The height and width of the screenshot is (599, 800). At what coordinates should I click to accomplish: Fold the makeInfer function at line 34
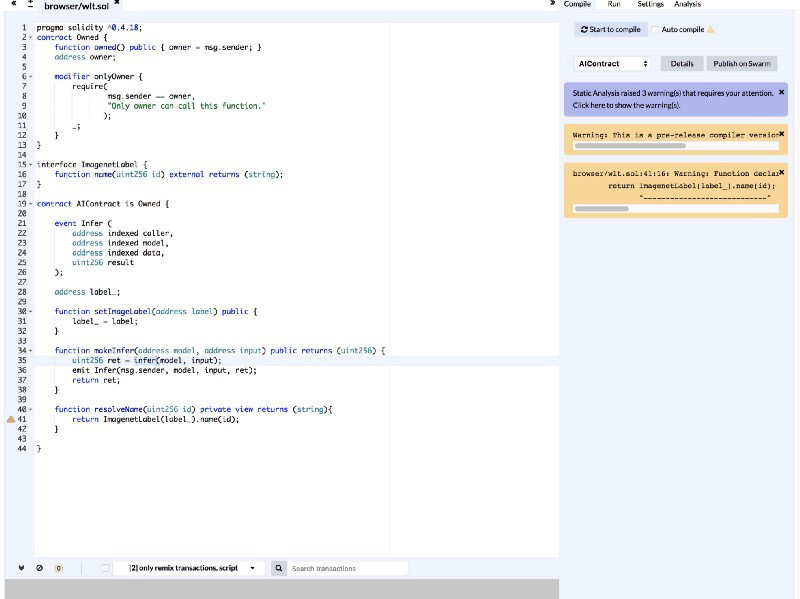[31, 351]
